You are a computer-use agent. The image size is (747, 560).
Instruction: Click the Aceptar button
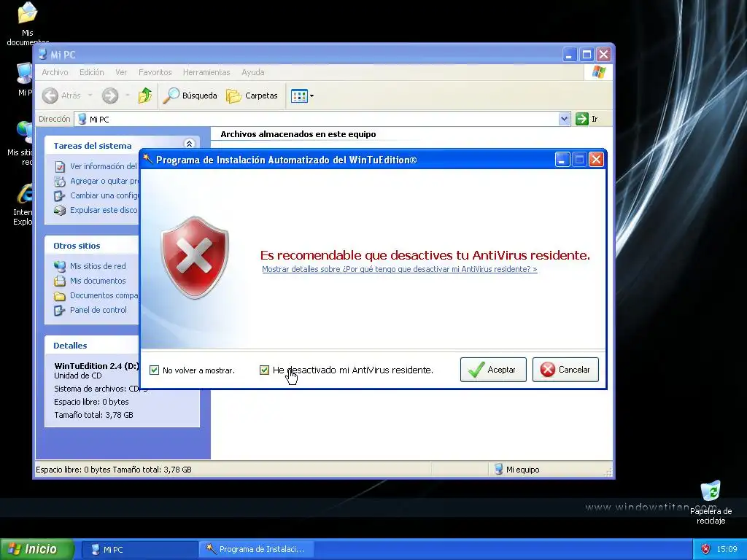(493, 370)
